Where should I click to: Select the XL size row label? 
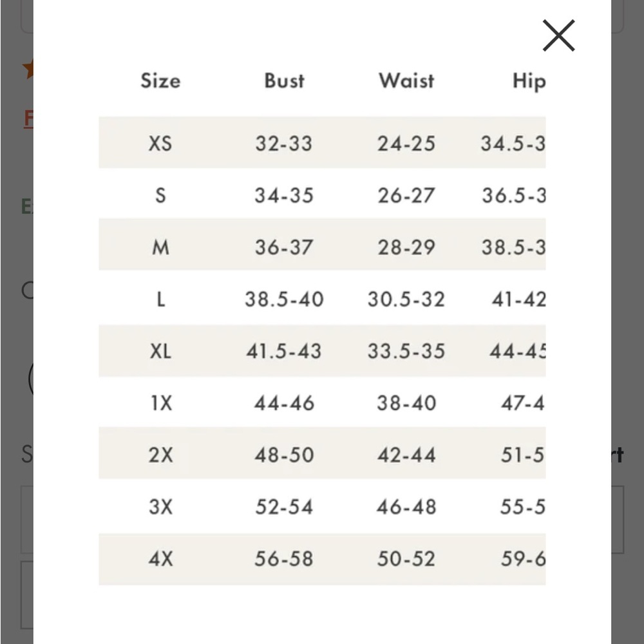click(x=160, y=351)
